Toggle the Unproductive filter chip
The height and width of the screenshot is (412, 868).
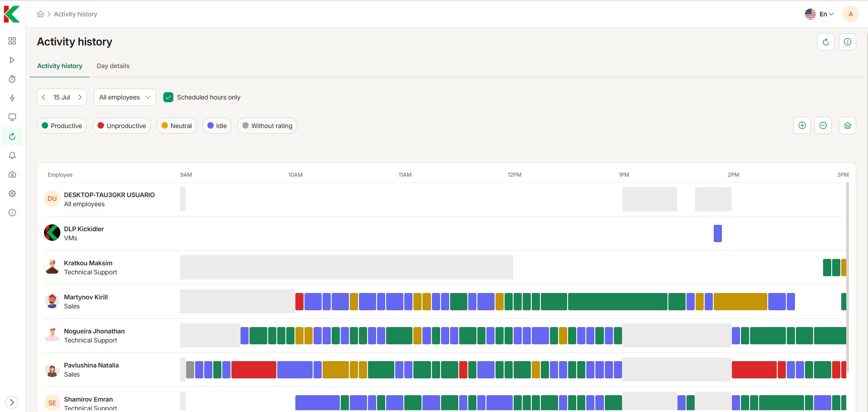coord(122,126)
